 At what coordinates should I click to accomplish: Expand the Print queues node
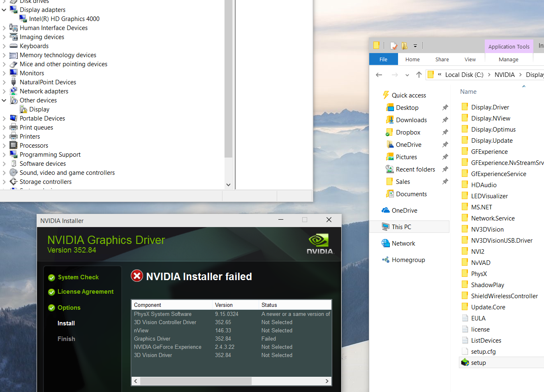click(4, 127)
